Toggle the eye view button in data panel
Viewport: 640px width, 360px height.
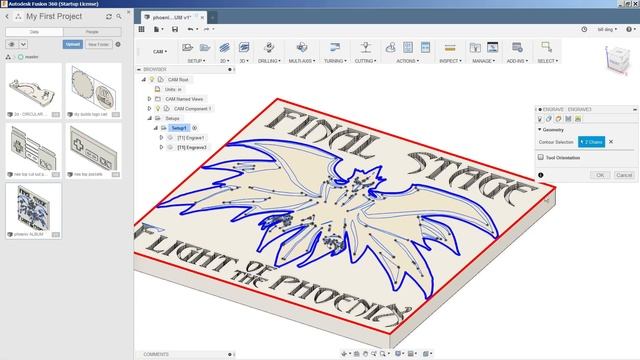tap(11, 44)
